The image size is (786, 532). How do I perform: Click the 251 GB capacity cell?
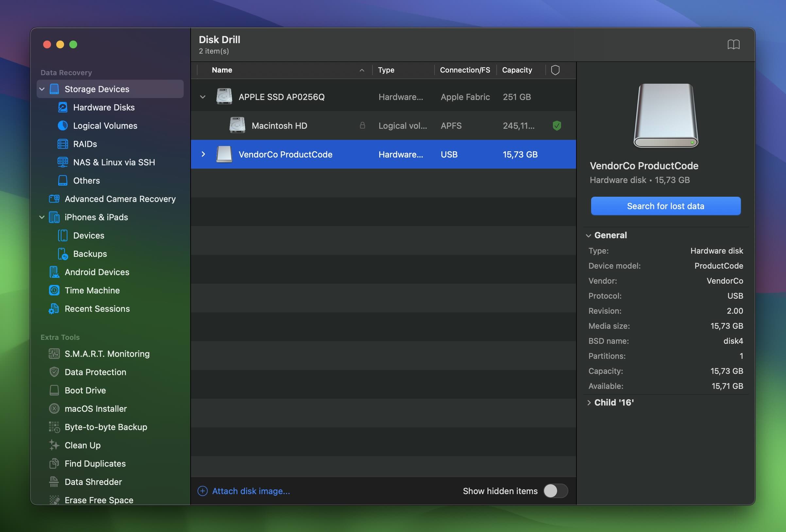[517, 97]
